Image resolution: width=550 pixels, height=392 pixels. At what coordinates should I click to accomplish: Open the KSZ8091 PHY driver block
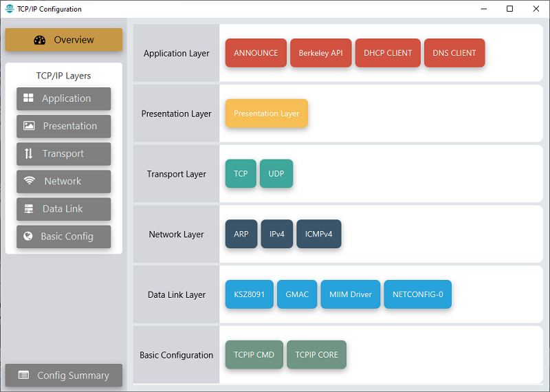click(250, 294)
